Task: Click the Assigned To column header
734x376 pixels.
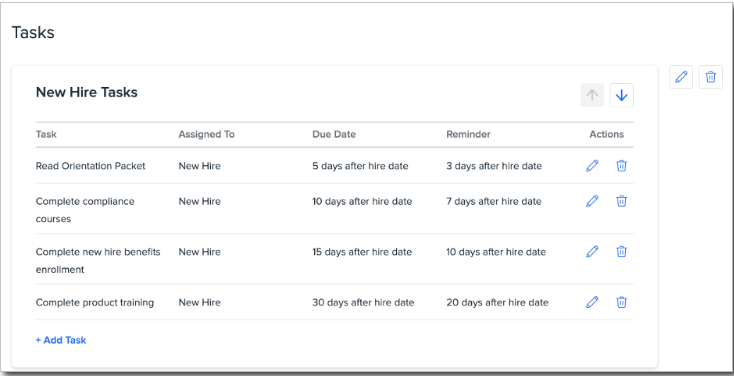Action: click(x=206, y=135)
